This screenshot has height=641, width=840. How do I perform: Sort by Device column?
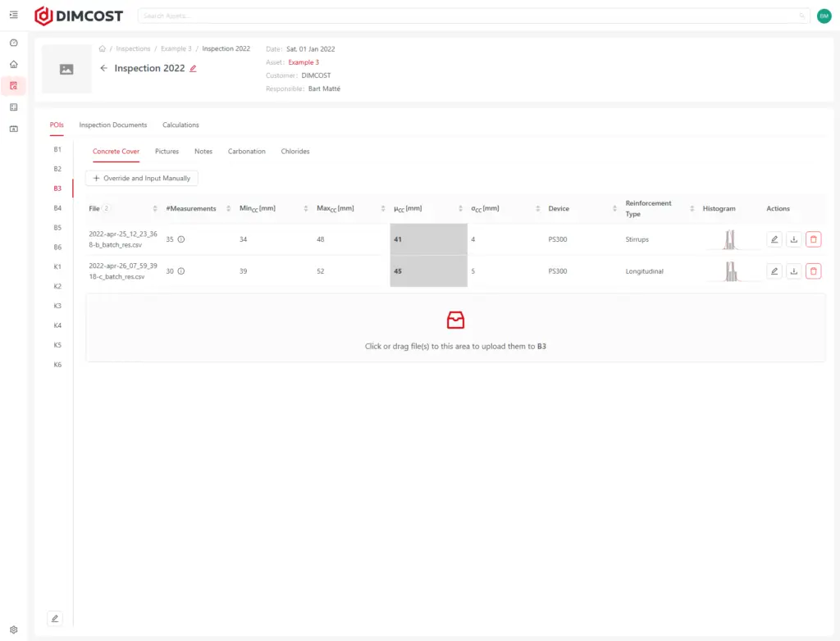[614, 208]
